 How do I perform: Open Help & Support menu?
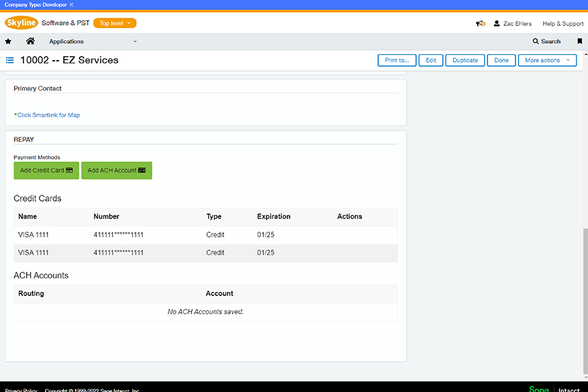coord(563,24)
